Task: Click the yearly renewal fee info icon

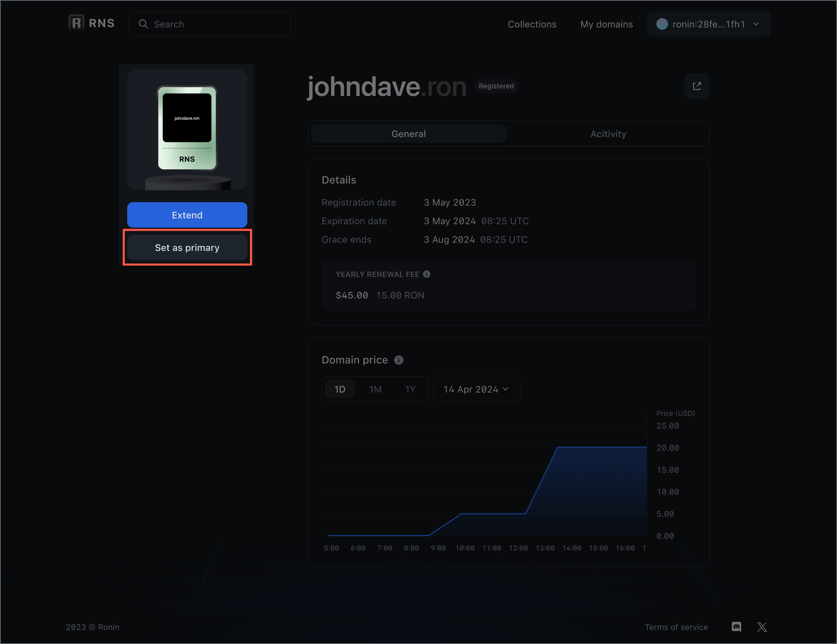Action: tap(427, 274)
